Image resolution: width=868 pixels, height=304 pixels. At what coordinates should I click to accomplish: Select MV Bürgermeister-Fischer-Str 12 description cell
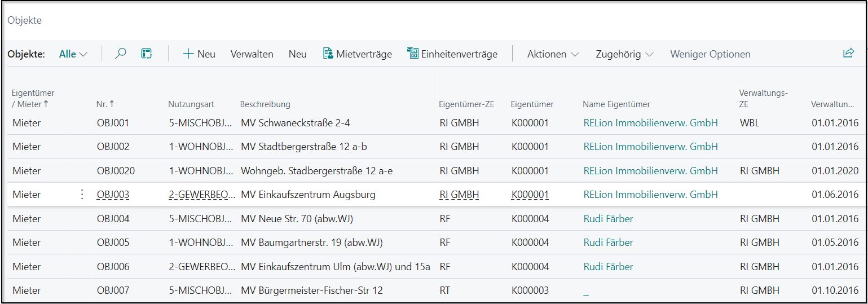[x=311, y=291]
